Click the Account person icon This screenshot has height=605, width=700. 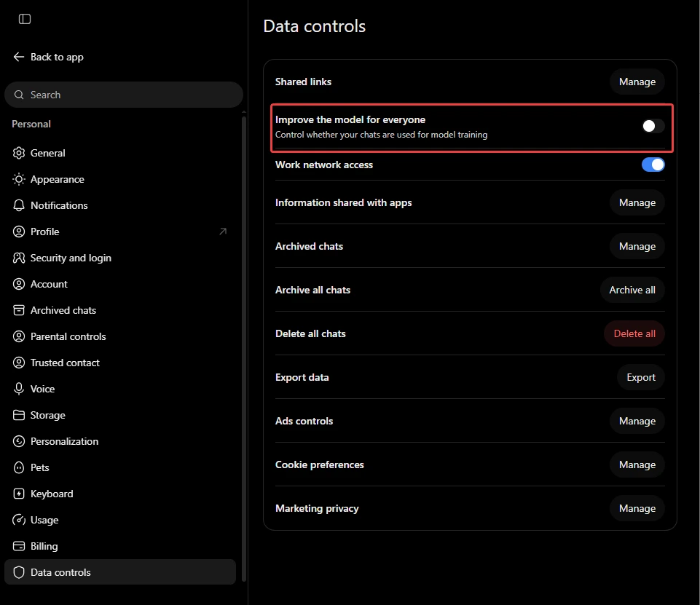pyautogui.click(x=19, y=284)
